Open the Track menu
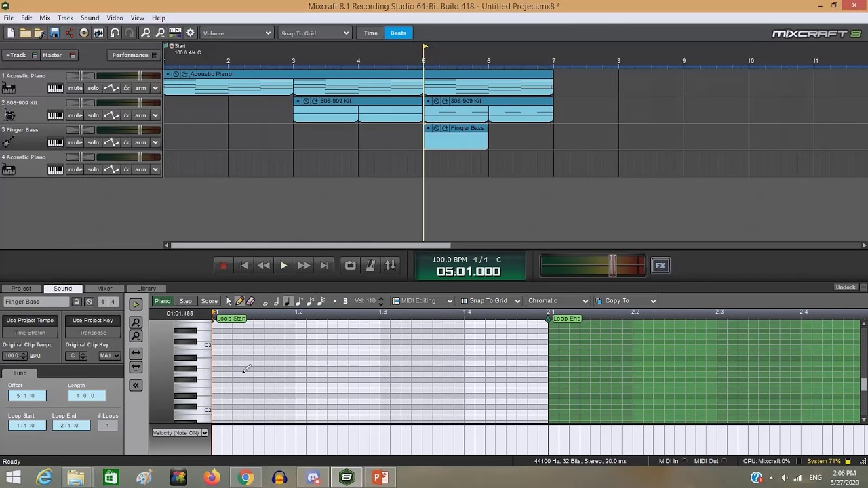The width and height of the screenshot is (868, 488). pyautogui.click(x=65, y=18)
